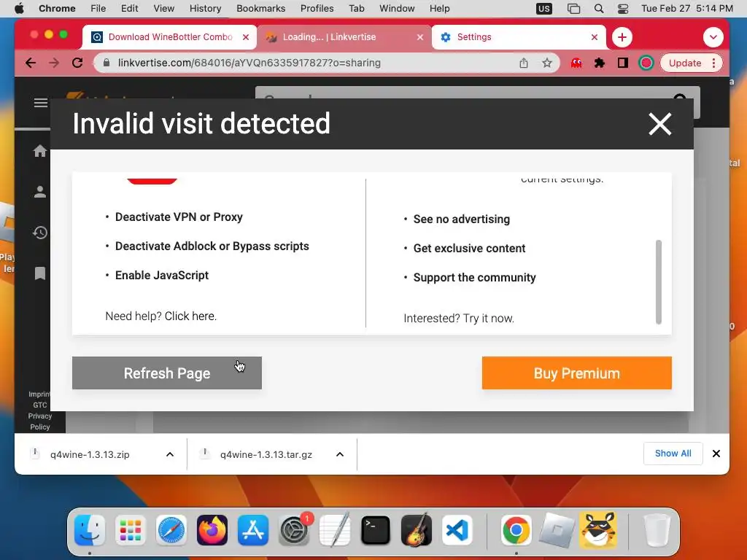The image size is (747, 560).
Task: Share this page icon
Action: pyautogui.click(x=524, y=63)
